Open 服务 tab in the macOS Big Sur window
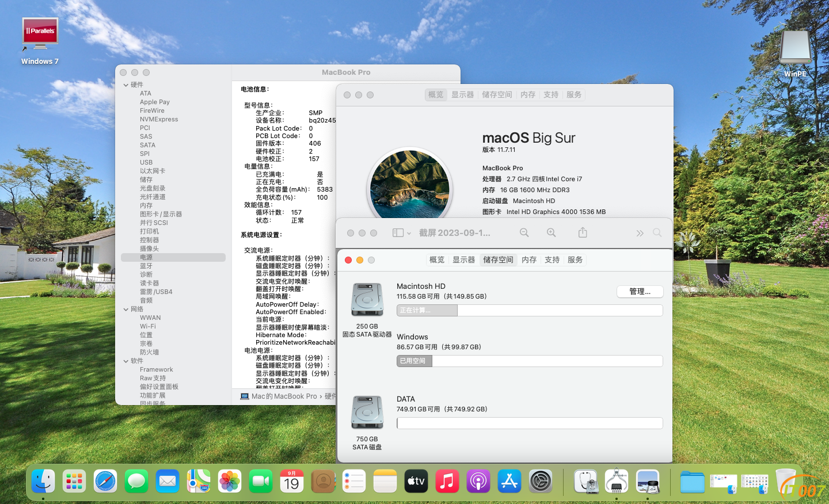Screen dimensions: 829x504 pos(574,95)
